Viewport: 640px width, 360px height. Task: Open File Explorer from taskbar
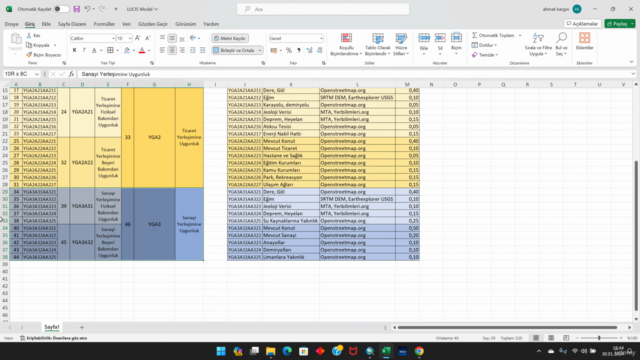(x=271, y=351)
